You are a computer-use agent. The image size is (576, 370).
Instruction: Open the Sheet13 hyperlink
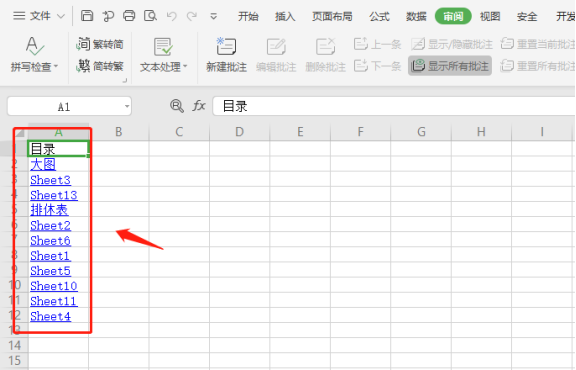(x=54, y=195)
